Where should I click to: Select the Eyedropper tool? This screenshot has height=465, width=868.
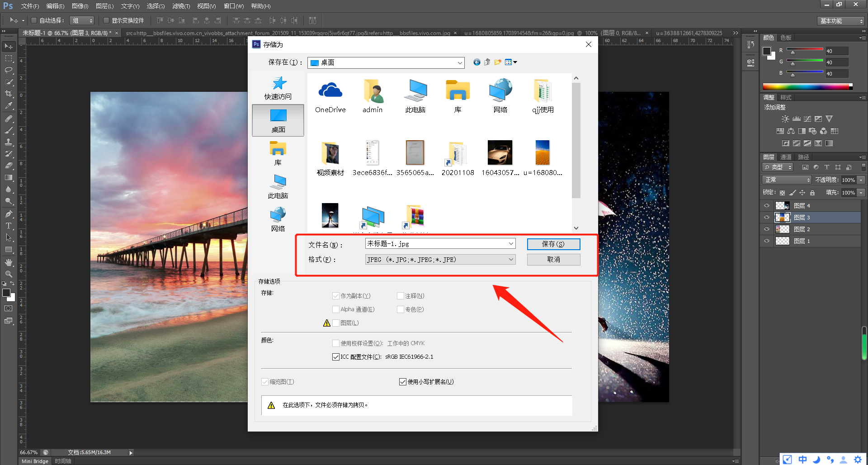tap(9, 105)
